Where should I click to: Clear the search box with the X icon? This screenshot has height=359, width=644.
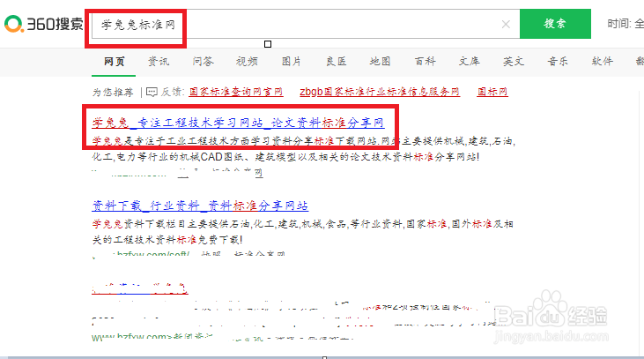(x=506, y=25)
